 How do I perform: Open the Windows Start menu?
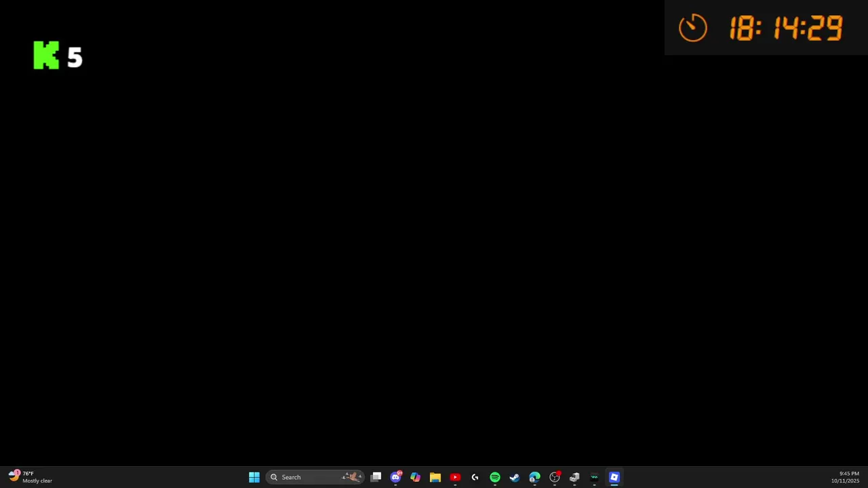pyautogui.click(x=254, y=477)
